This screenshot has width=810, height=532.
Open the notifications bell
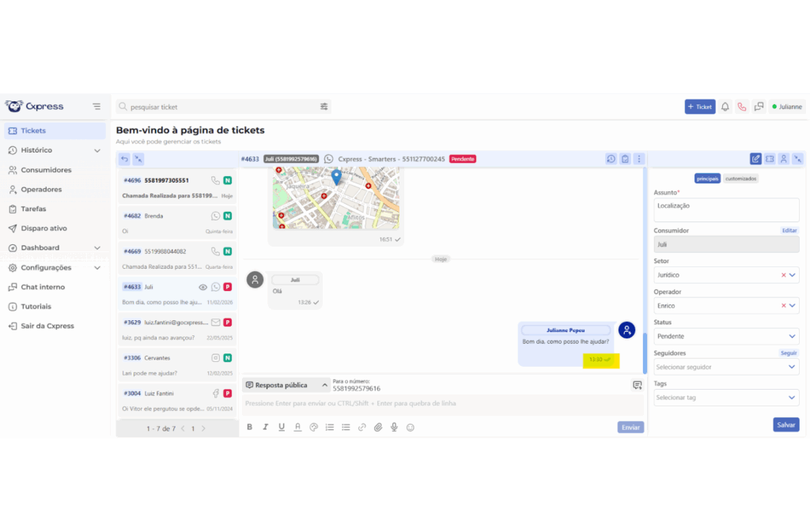[725, 107]
